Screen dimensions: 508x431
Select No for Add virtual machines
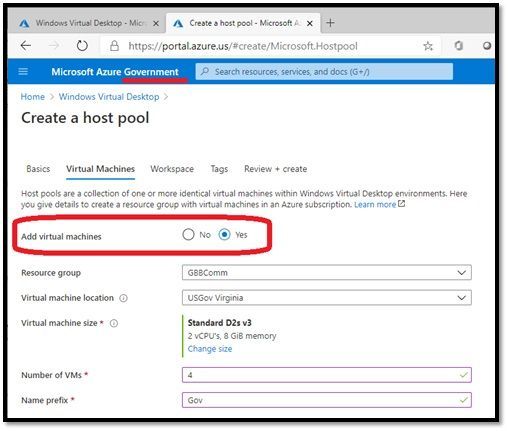pyautogui.click(x=188, y=235)
